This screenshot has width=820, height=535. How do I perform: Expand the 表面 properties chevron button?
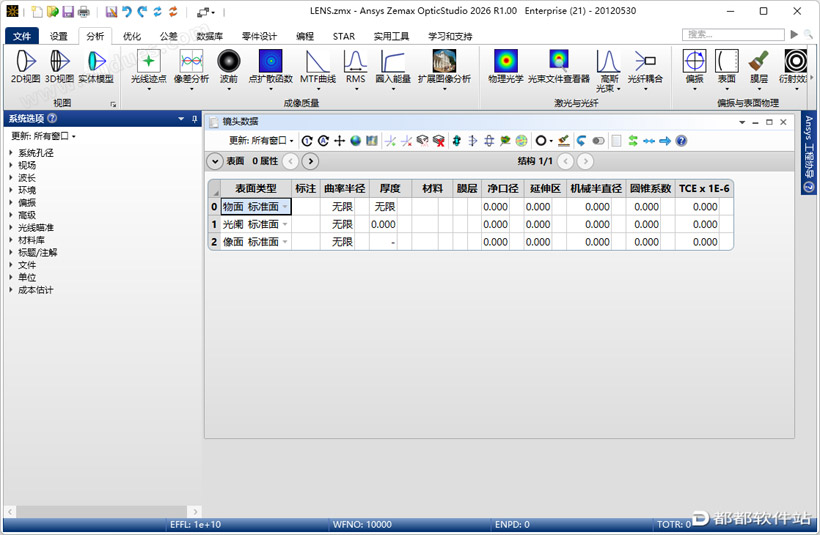point(214,161)
